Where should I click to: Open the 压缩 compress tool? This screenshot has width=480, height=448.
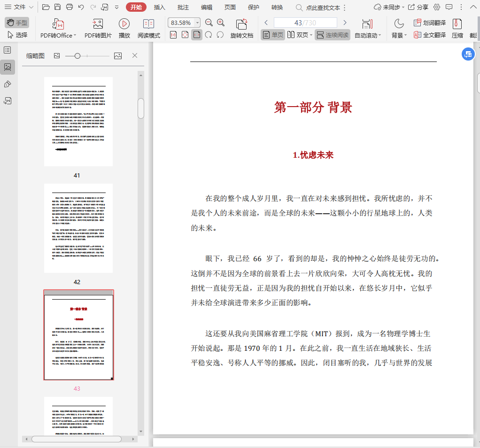click(457, 24)
